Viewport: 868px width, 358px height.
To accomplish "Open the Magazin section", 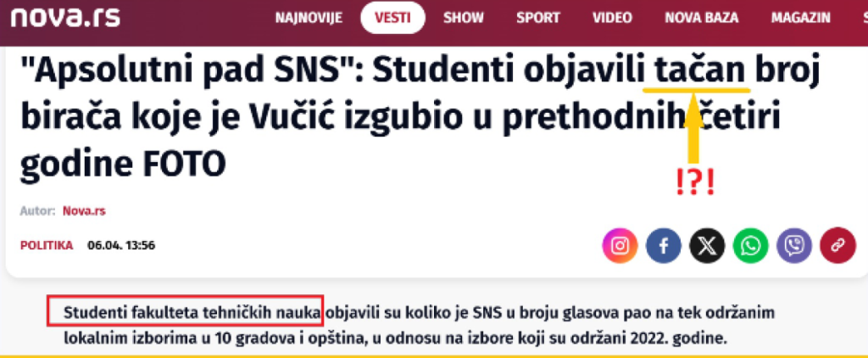I will point(801,18).
